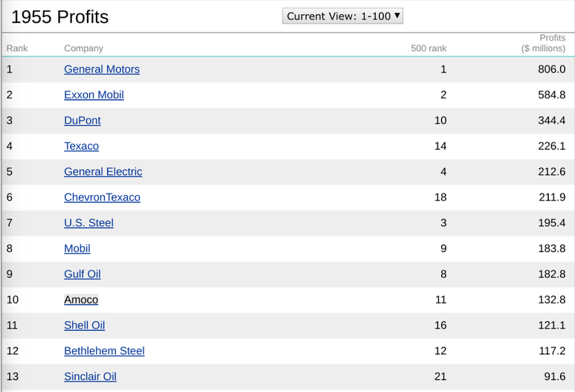
Task: Click the highlighted Amoco link
Action: point(81,300)
